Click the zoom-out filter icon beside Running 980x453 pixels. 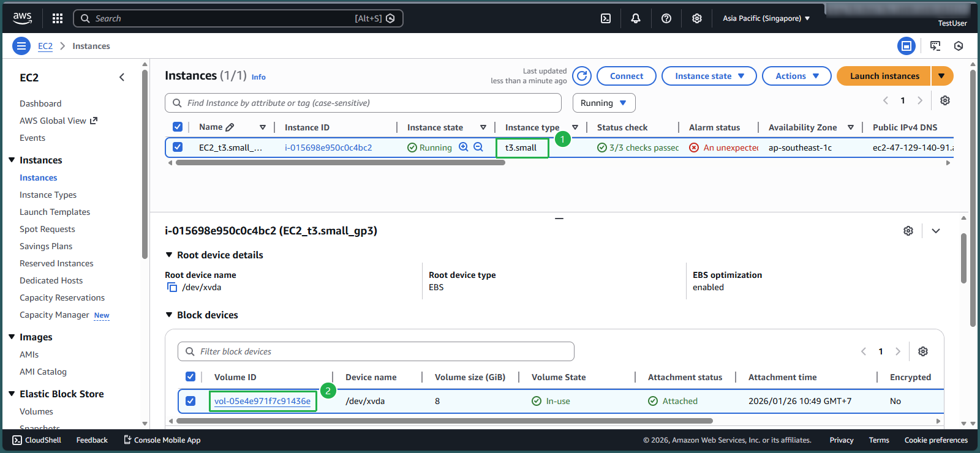pyautogui.click(x=478, y=147)
